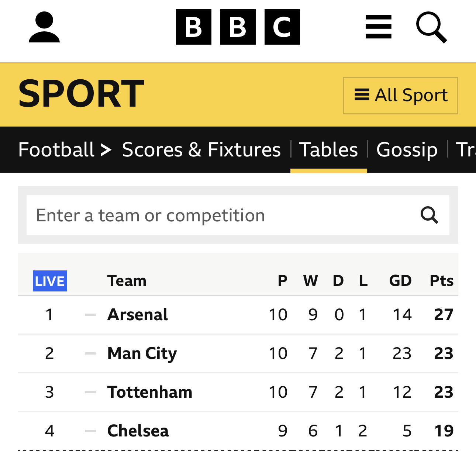Expand the All Sport menu
This screenshot has height=456, width=476.
(x=400, y=96)
